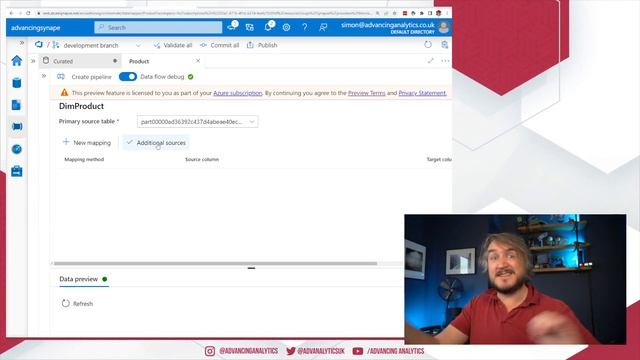Viewport: 640px width, 360px height.
Task: Open the Azure subscription link
Action: coord(238,93)
